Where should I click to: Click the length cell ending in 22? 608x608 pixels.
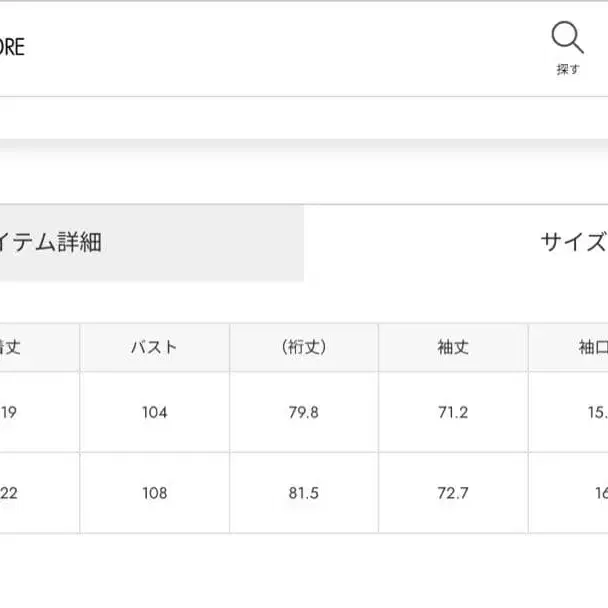10,492
